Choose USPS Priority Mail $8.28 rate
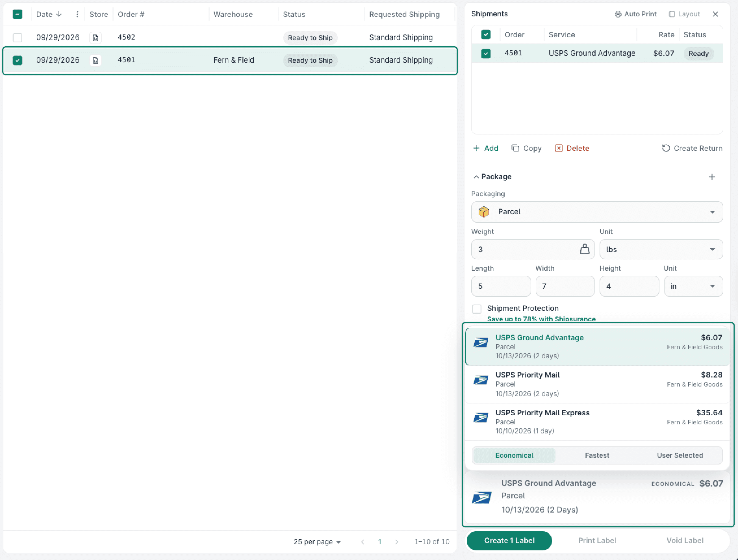The width and height of the screenshot is (738, 560). click(597, 384)
